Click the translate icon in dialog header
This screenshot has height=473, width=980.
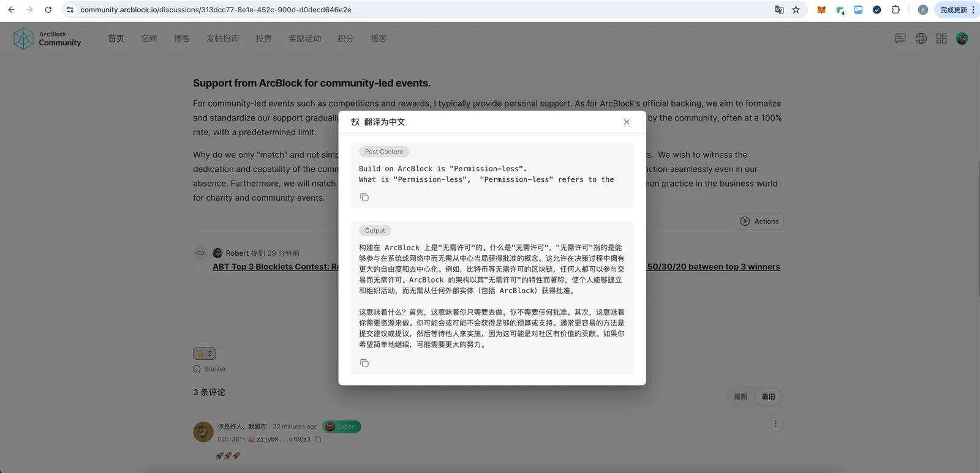[355, 122]
